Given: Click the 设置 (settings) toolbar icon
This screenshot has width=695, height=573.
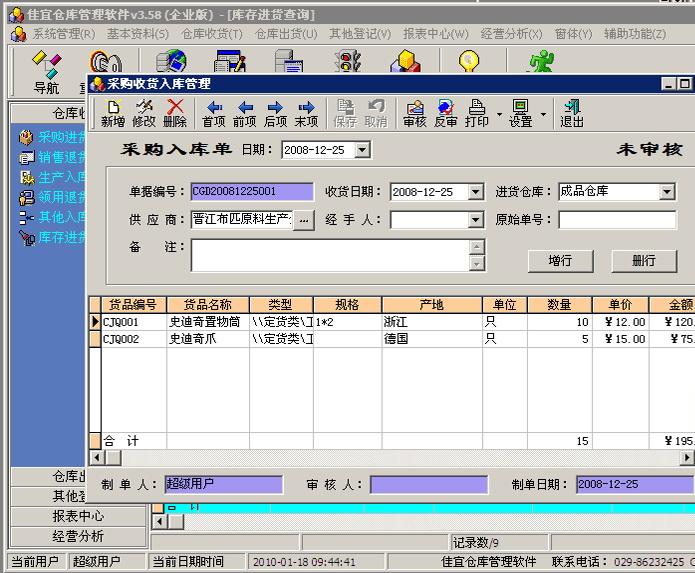Looking at the screenshot, I should (520, 113).
